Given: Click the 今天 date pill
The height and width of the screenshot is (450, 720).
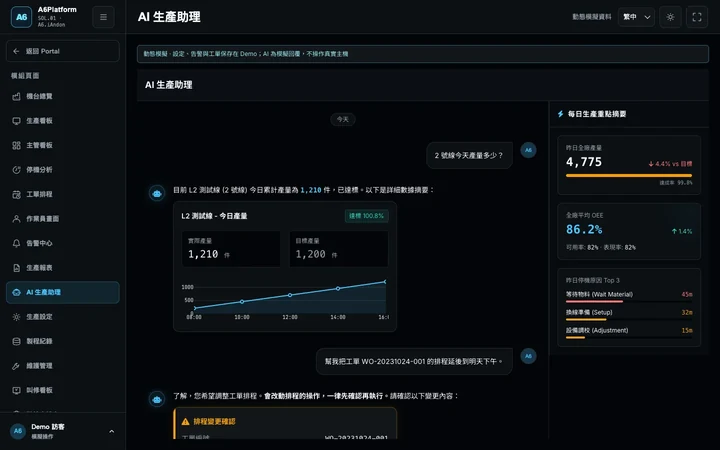Looking at the screenshot, I should [343, 119].
